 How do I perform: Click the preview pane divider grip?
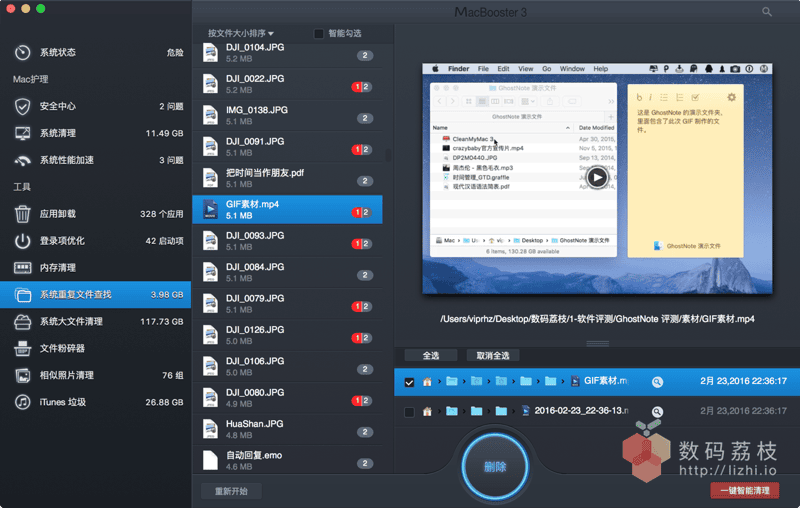coord(597,343)
